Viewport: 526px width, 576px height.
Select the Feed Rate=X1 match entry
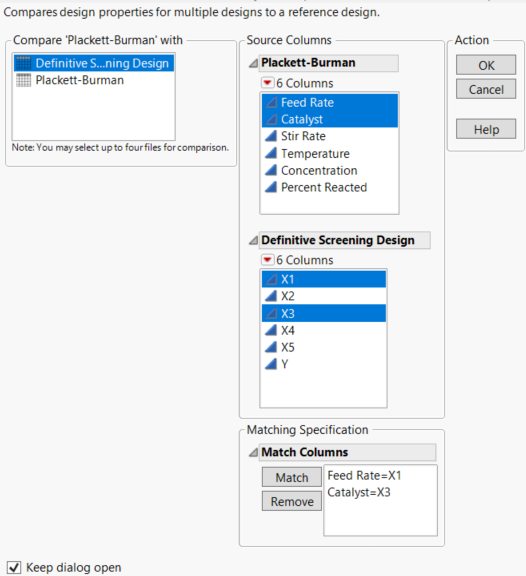tap(364, 475)
